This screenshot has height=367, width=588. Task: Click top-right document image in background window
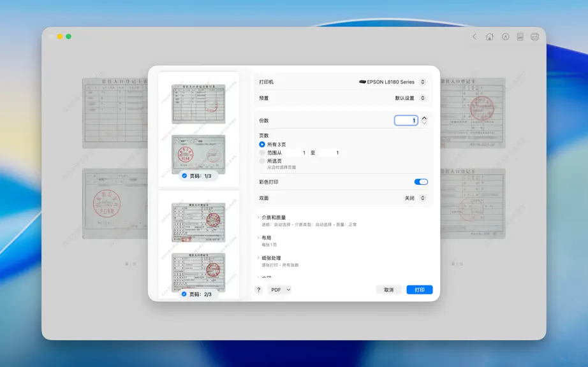(473, 113)
